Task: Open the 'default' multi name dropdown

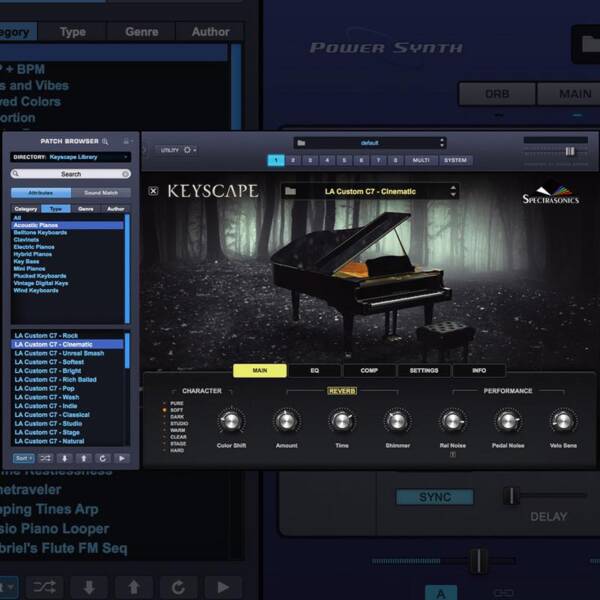Action: click(370, 143)
